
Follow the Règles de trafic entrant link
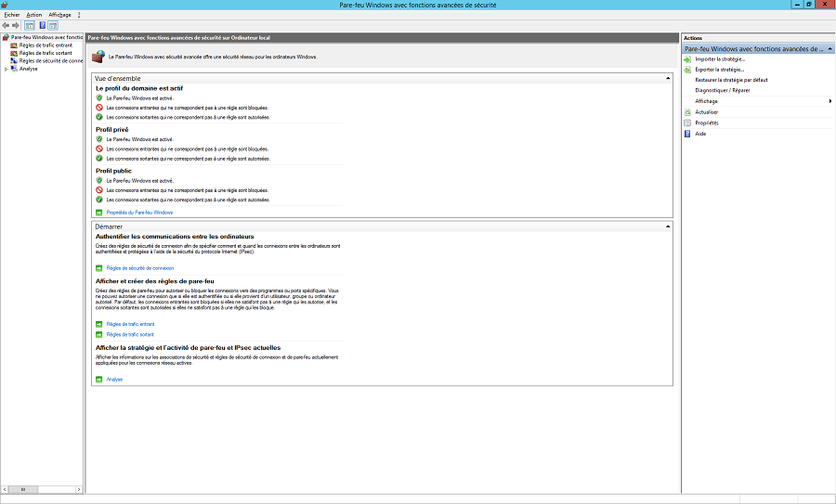[x=130, y=324]
